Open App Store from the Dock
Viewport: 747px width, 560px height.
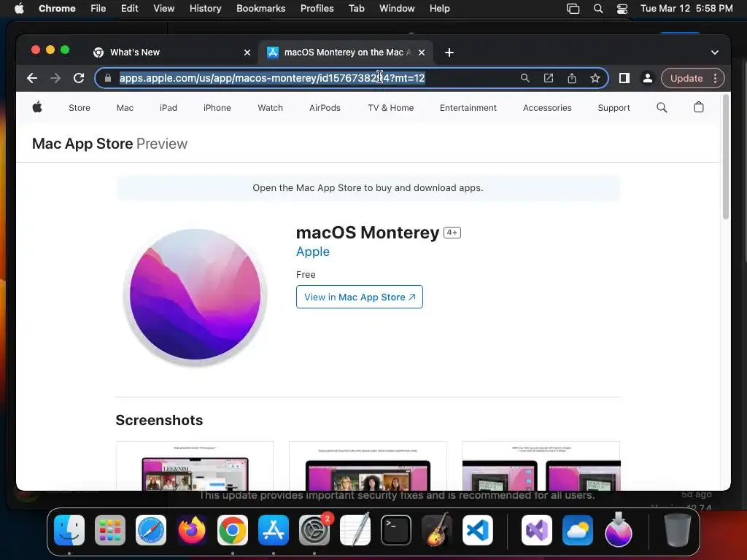click(274, 530)
